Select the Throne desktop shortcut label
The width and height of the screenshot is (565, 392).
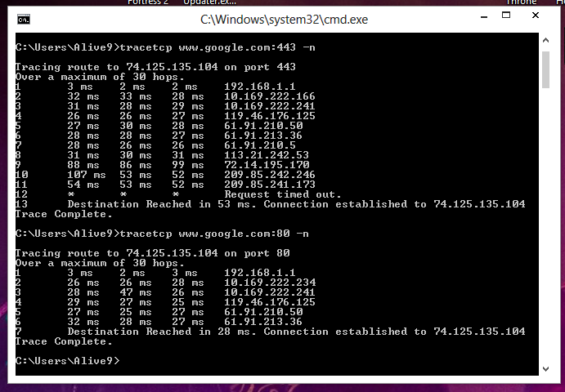(x=522, y=2)
